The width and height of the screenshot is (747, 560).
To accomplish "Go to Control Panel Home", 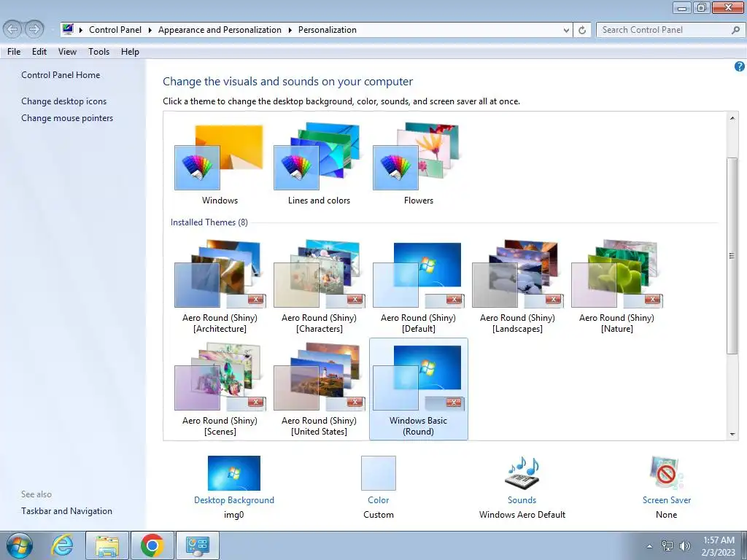I will 61,75.
